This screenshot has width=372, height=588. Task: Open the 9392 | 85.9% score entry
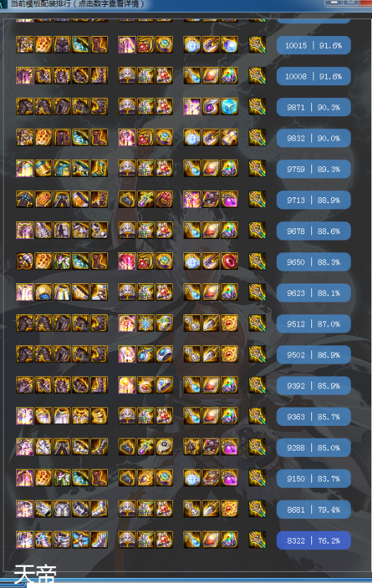pyautogui.click(x=313, y=386)
